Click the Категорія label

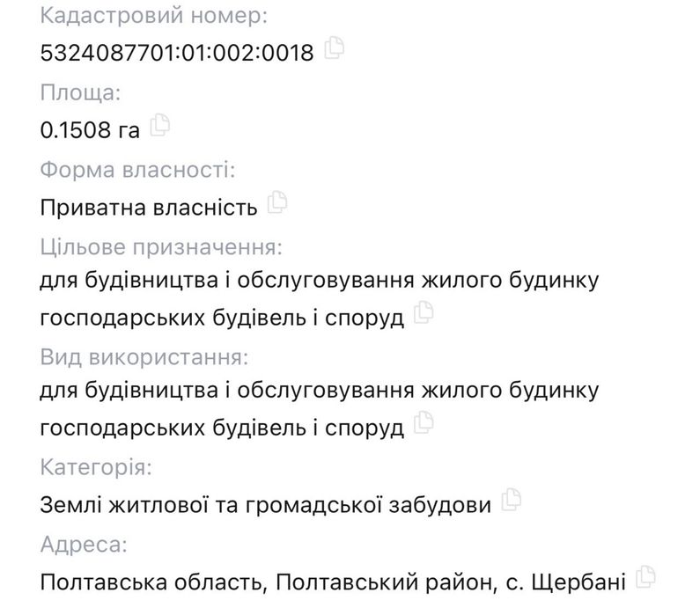pos(95,466)
